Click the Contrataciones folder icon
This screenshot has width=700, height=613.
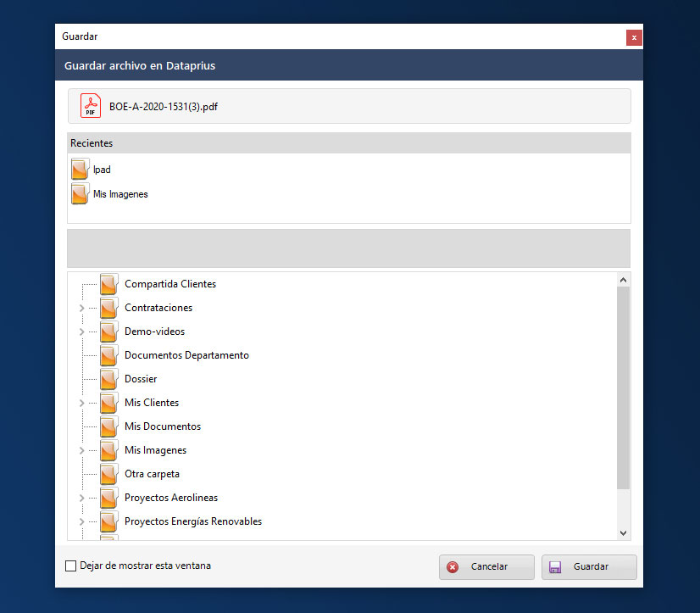point(109,308)
